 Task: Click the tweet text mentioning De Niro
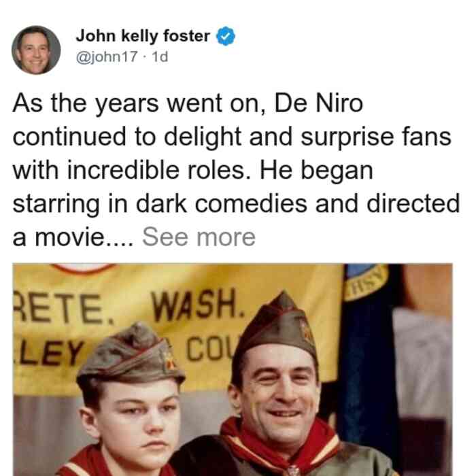pos(236,170)
